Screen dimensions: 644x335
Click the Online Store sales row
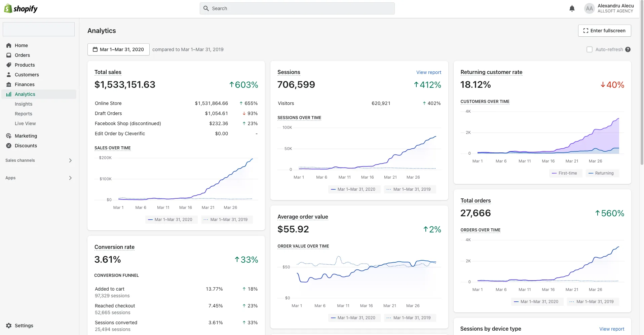pos(176,103)
